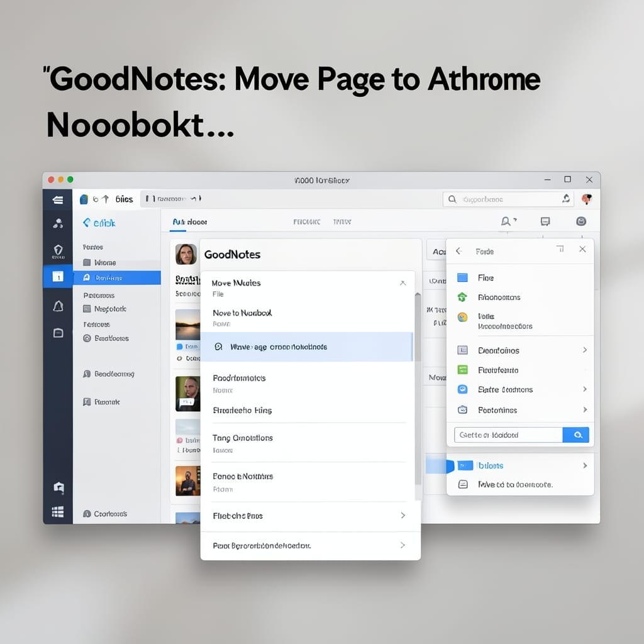This screenshot has width=644, height=644.
Task: Open 'Finootk' in the left navigation list
Action: [x=101, y=402]
